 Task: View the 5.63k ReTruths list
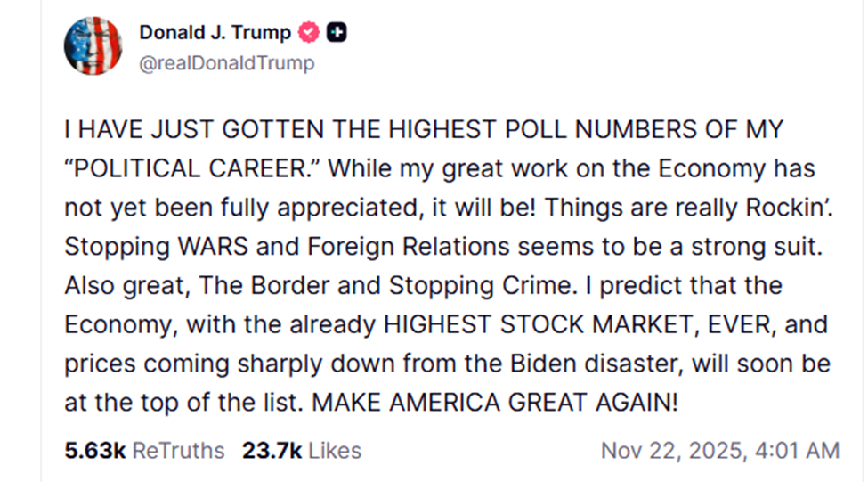pyautogui.click(x=144, y=451)
